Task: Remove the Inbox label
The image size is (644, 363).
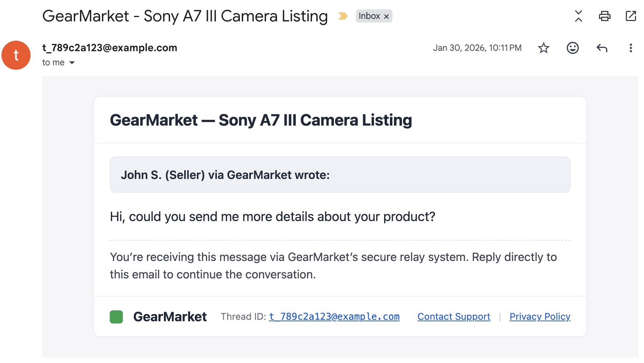Action: coord(386,16)
